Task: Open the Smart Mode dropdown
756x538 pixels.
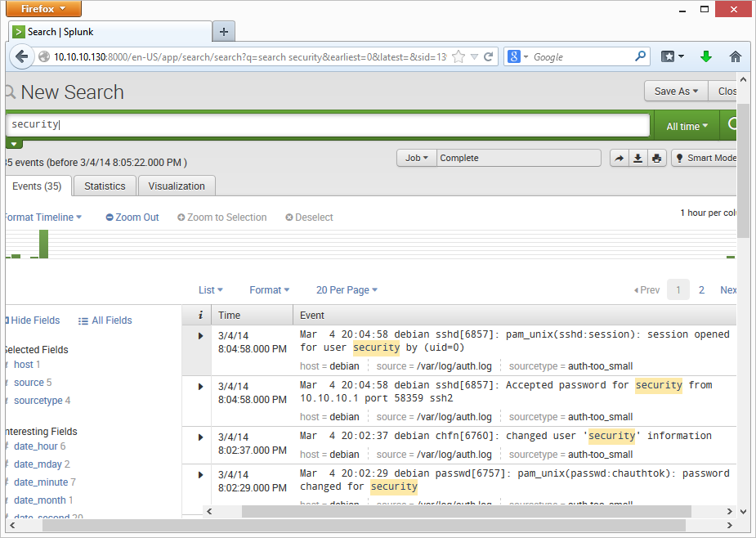Action: tap(705, 158)
